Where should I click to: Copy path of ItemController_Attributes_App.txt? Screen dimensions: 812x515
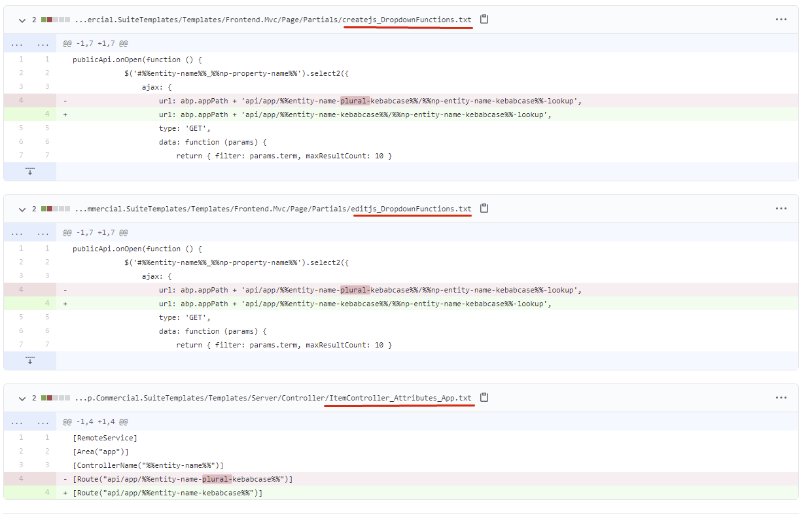(484, 398)
